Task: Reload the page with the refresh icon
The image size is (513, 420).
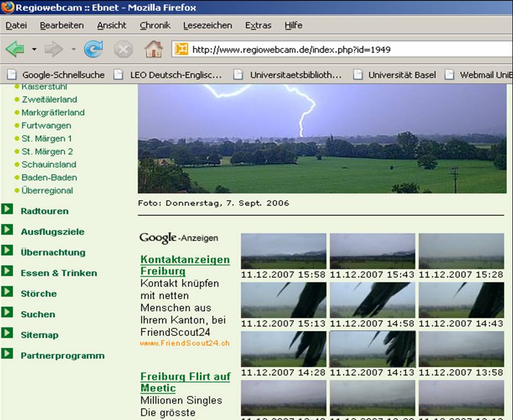Action: 94,50
